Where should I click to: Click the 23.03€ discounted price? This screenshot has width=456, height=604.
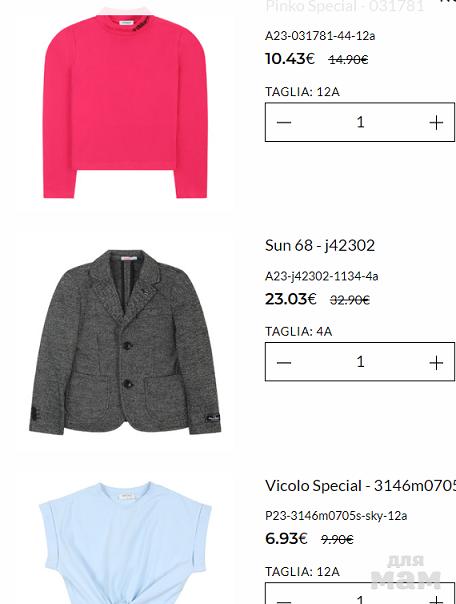[291, 299]
